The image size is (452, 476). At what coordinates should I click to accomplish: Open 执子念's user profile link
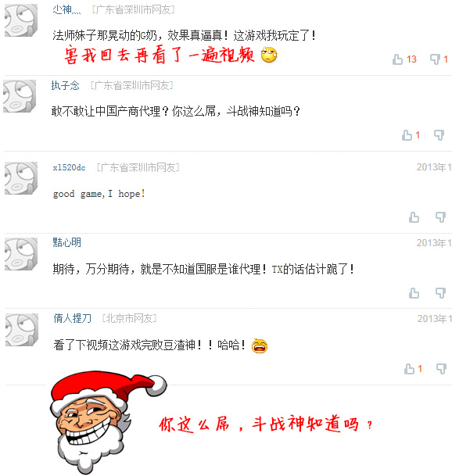65,86
